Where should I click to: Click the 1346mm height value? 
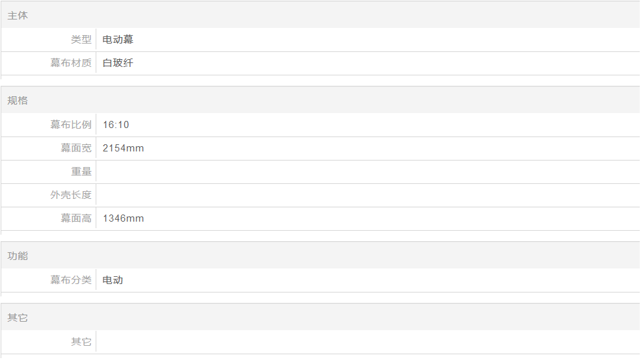124,218
